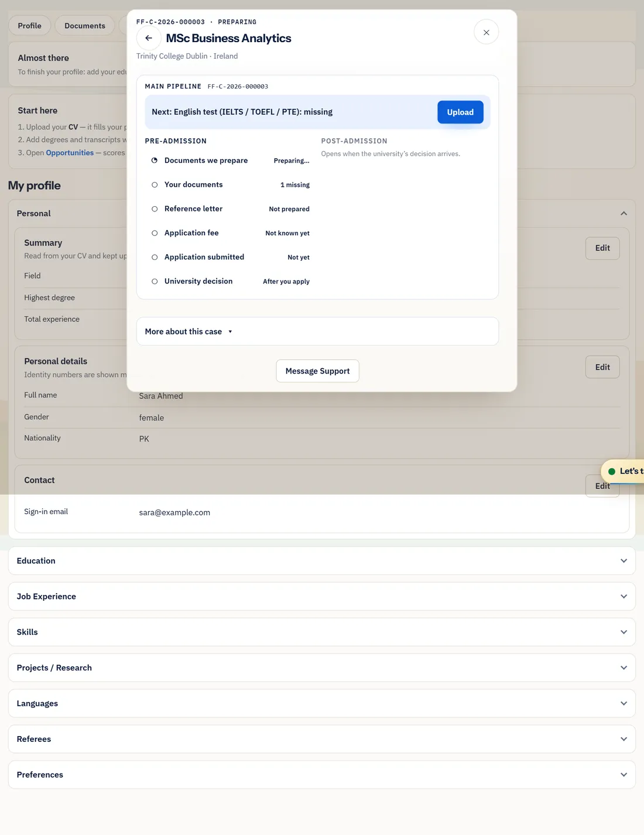Collapse the Personal section chevron

[x=624, y=214]
